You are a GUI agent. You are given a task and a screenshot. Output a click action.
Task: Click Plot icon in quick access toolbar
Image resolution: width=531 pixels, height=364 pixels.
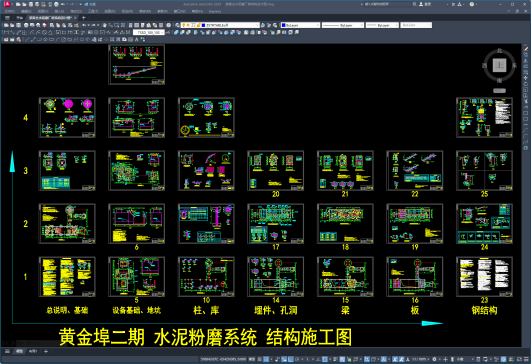coord(56,4)
